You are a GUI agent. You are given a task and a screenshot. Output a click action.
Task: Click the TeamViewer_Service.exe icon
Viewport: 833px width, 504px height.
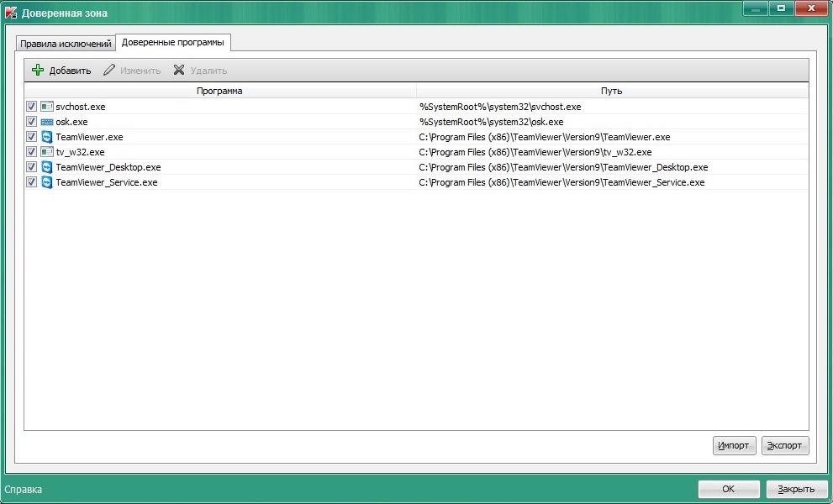tap(47, 182)
